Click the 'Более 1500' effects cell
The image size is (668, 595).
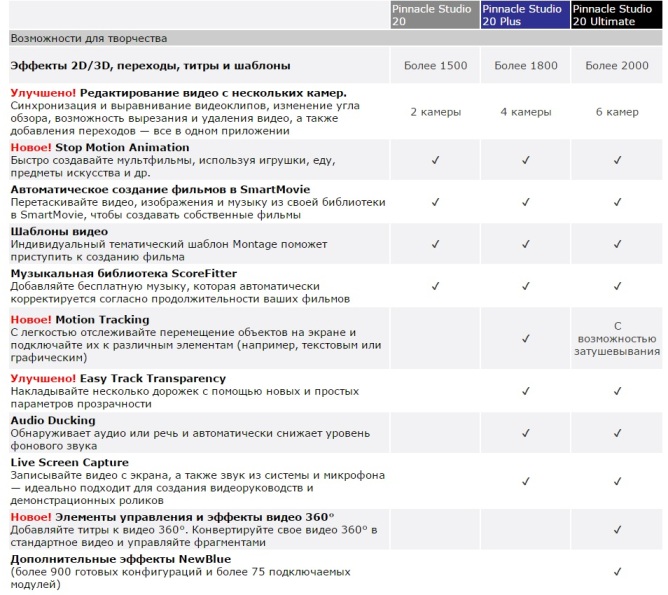[x=435, y=66]
